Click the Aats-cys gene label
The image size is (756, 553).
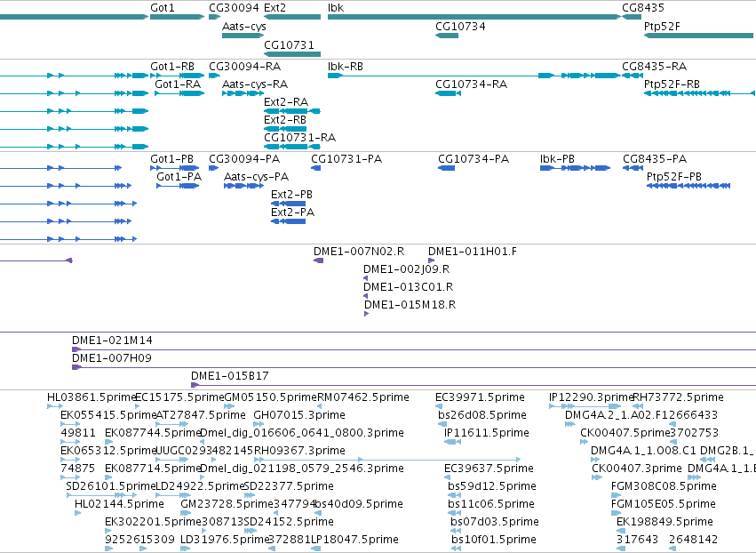(x=244, y=27)
